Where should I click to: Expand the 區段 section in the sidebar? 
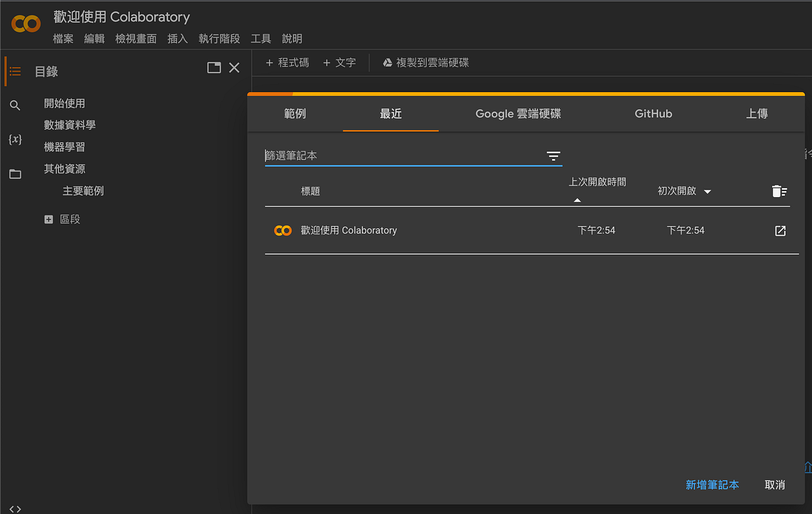(x=48, y=219)
